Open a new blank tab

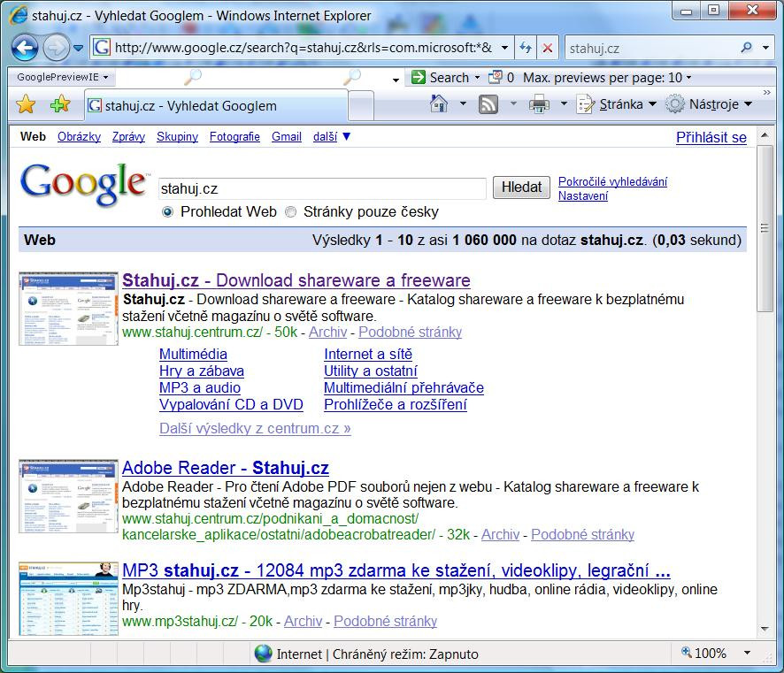361,106
